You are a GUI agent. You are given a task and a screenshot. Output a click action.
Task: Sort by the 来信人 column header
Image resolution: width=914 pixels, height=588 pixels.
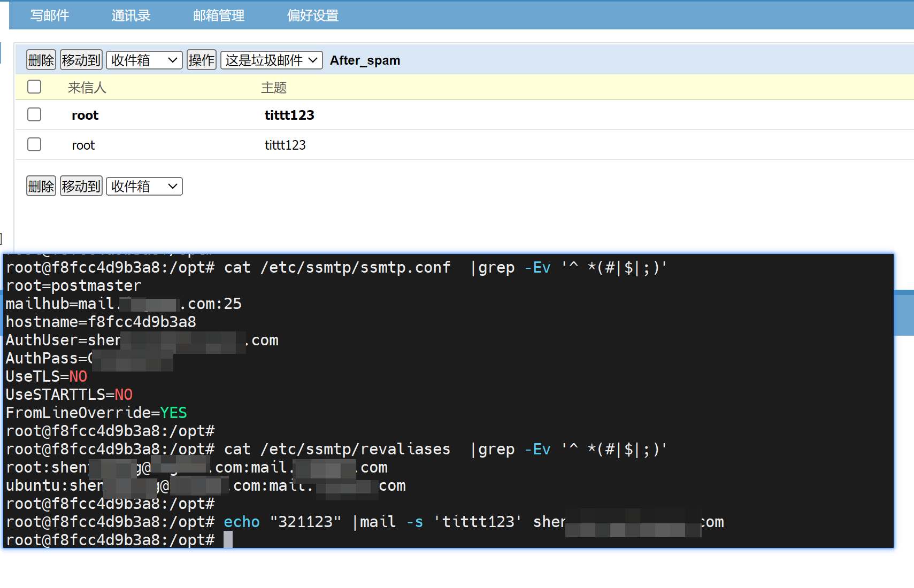[87, 87]
